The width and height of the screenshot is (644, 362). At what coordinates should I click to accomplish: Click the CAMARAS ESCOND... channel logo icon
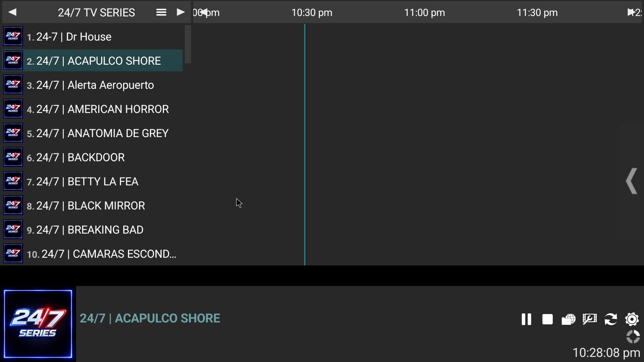pyautogui.click(x=13, y=253)
